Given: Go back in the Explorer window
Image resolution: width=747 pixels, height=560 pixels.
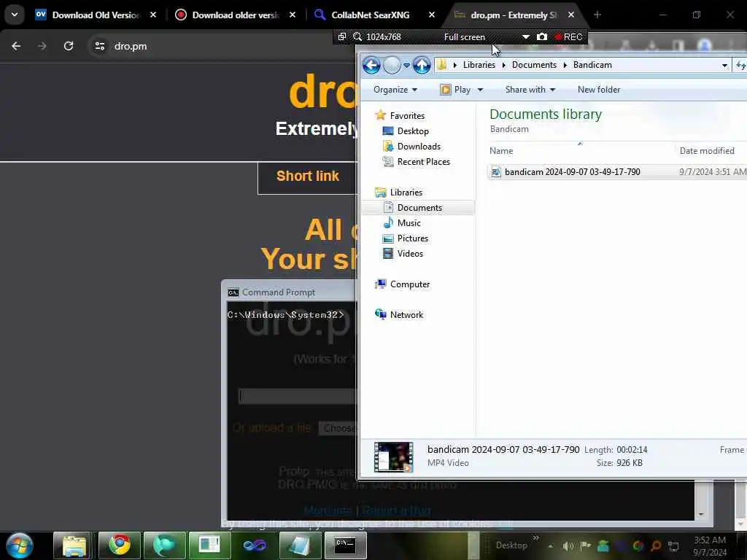Looking at the screenshot, I should tap(371, 65).
